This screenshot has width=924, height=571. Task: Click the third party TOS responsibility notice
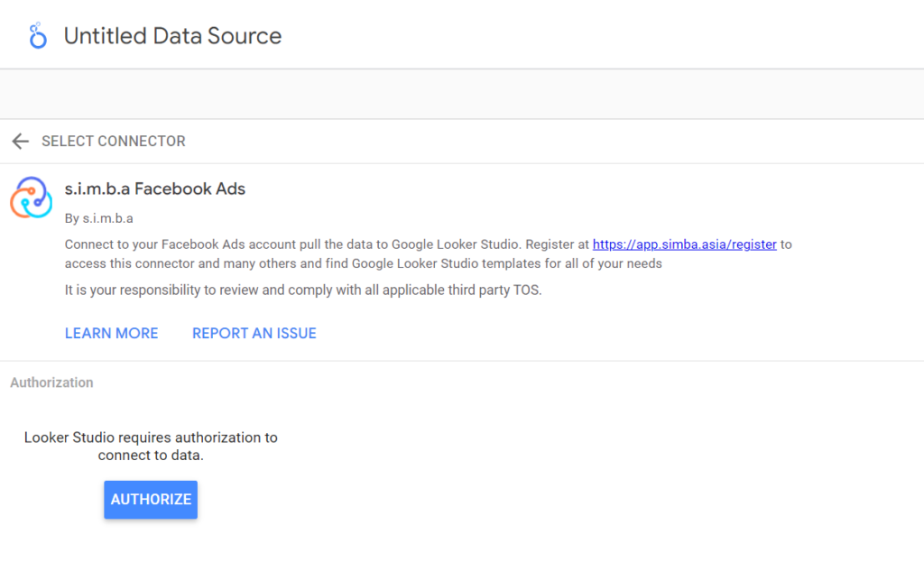point(302,290)
